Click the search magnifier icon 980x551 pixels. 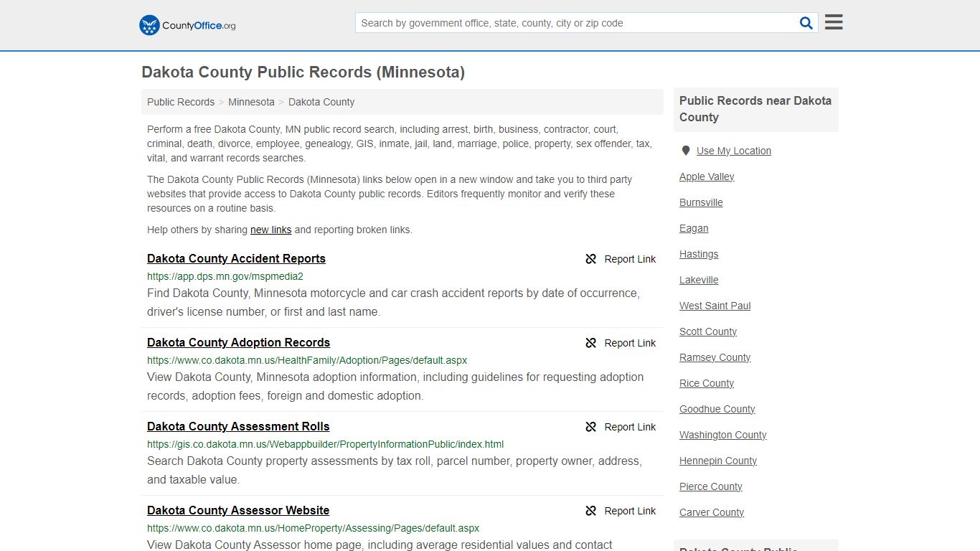coord(806,23)
